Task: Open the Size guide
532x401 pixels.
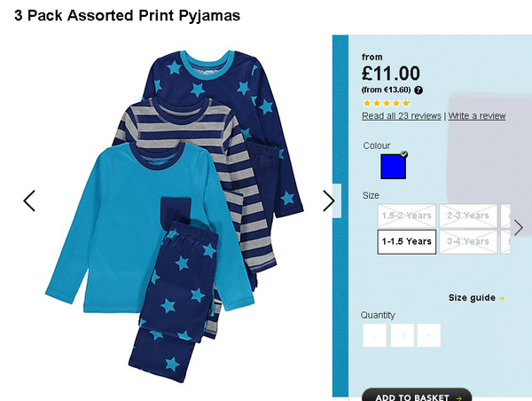Action: click(x=472, y=298)
